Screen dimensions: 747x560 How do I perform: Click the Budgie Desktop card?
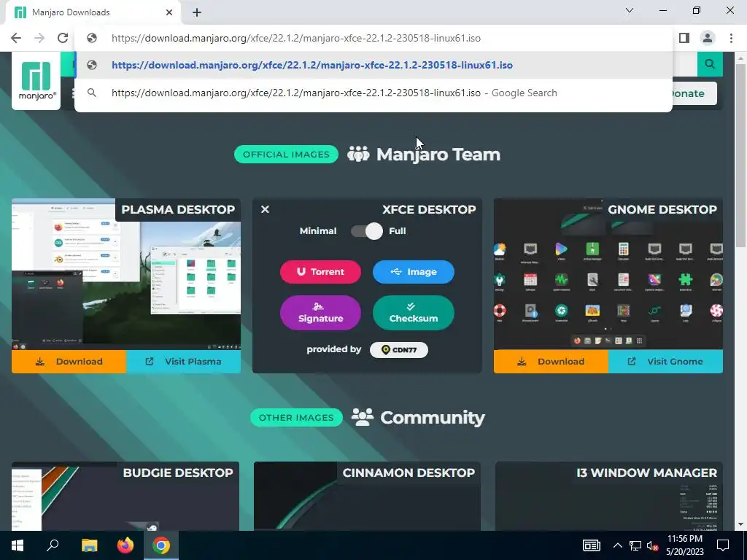coord(125,496)
